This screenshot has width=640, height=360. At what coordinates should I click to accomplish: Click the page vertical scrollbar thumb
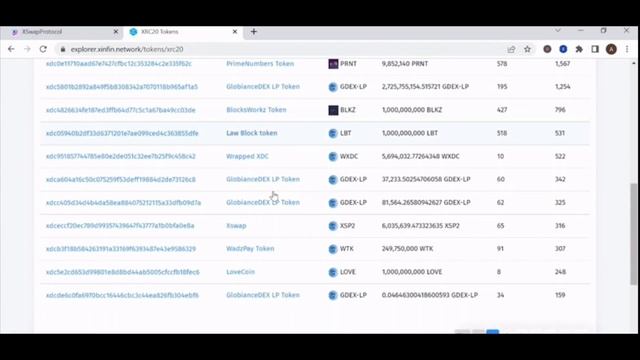click(633, 233)
